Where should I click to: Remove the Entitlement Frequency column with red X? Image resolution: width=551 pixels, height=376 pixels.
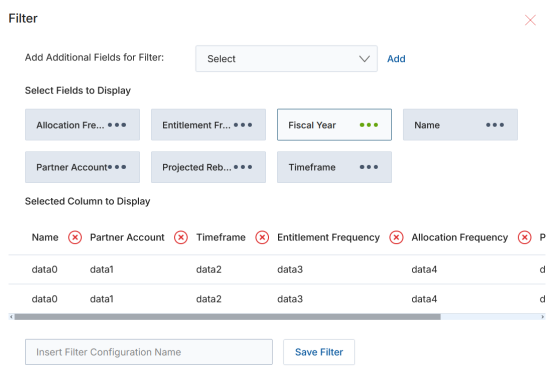(x=396, y=238)
